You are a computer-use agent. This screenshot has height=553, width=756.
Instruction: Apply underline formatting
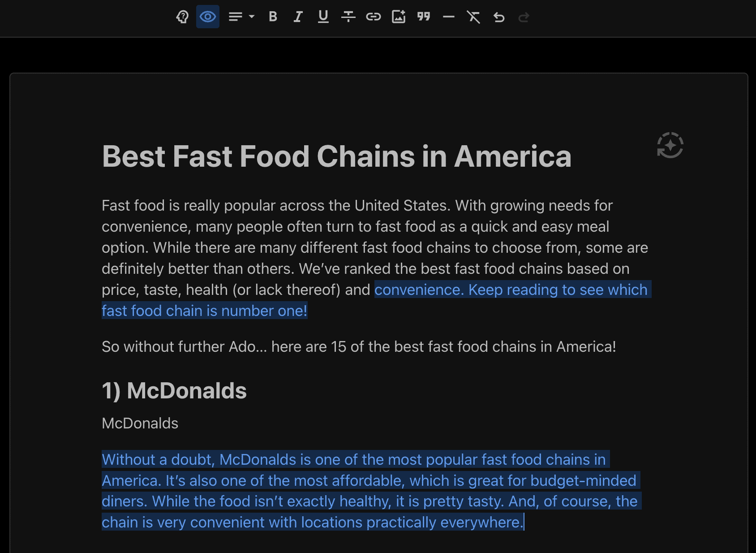coord(323,17)
